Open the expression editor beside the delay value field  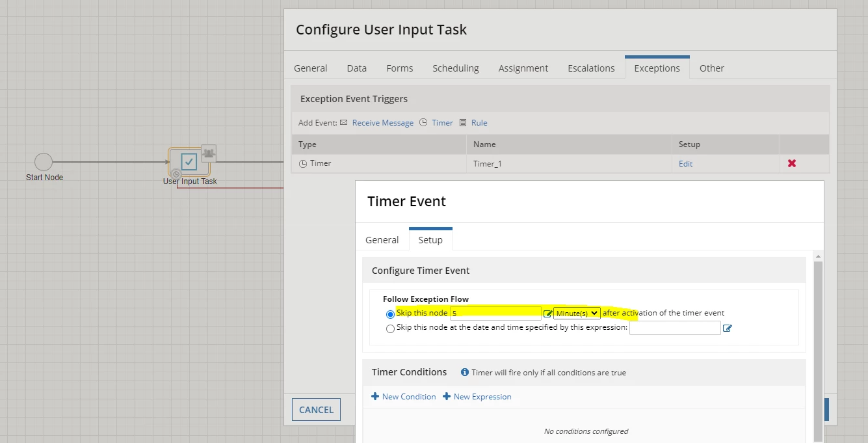547,314
